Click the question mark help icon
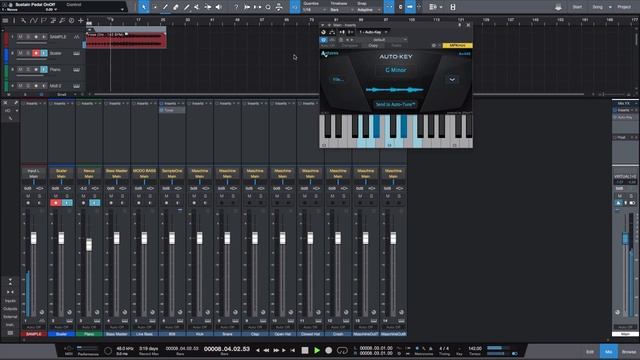Viewport: 640px width, 360px height. pos(236,7)
